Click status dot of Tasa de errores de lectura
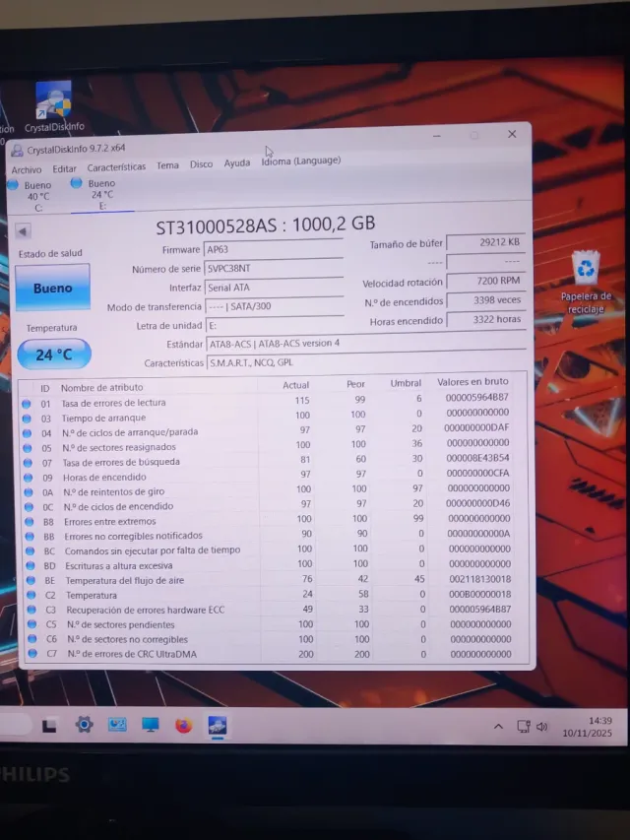 [x=27, y=404]
